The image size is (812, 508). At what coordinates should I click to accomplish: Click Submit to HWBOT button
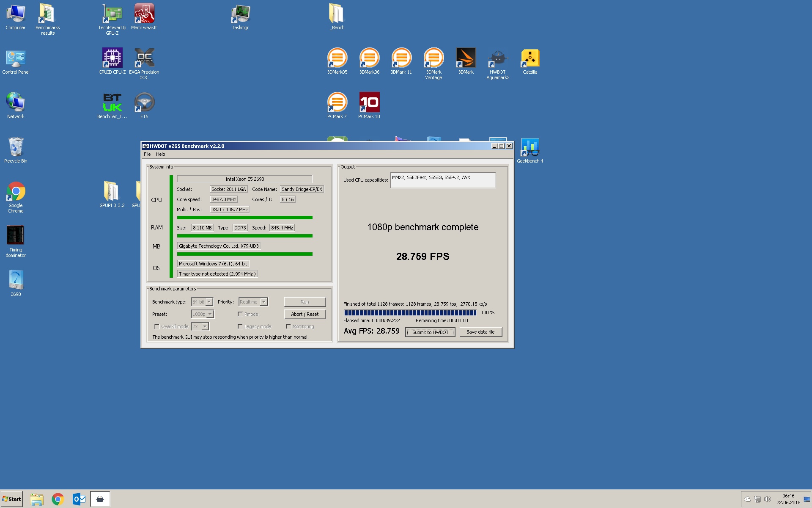click(x=430, y=332)
